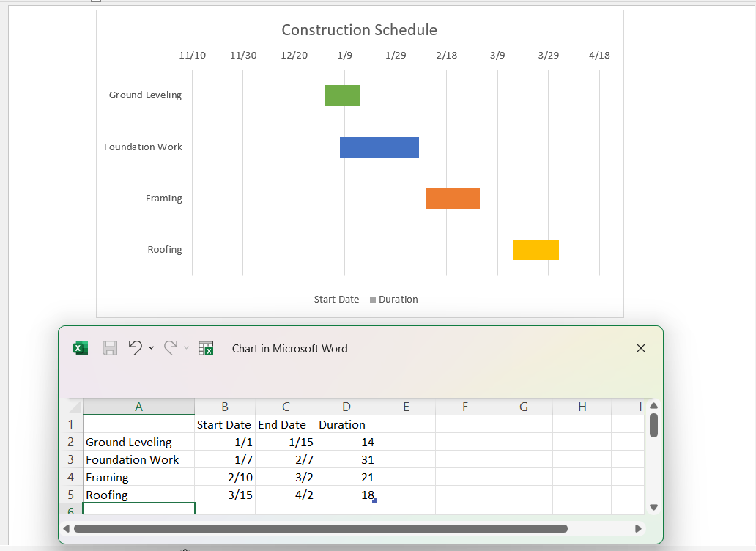
Task: Select column A header
Action: coord(139,407)
